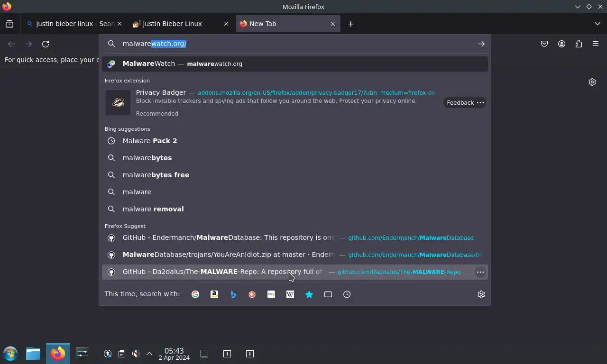Open the start menu in the taskbar
The image size is (607, 364).
pos(10,354)
